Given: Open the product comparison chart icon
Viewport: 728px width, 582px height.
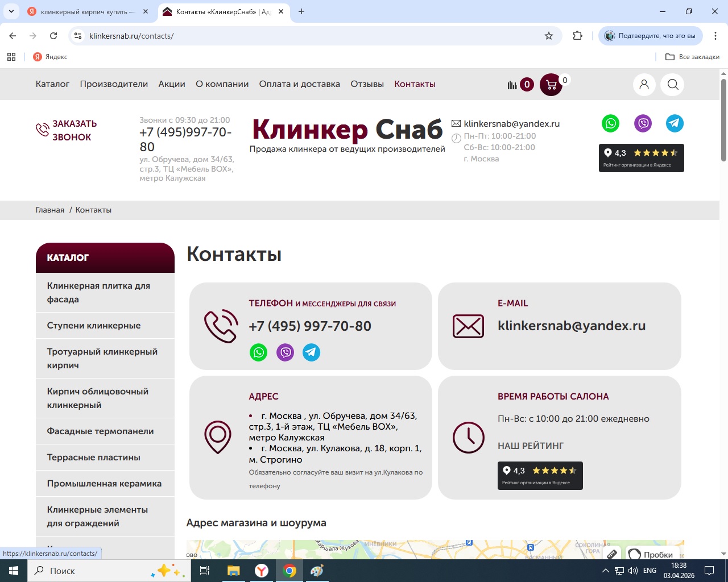Looking at the screenshot, I should tap(512, 85).
